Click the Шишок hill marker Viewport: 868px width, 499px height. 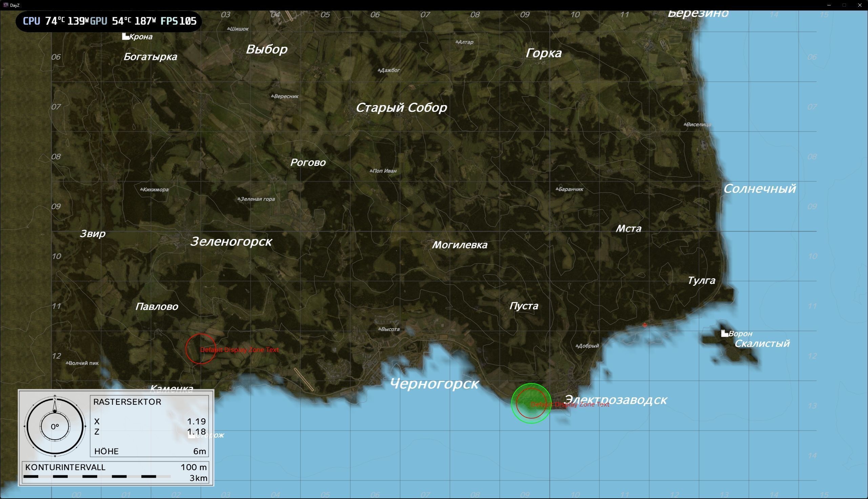click(x=229, y=29)
